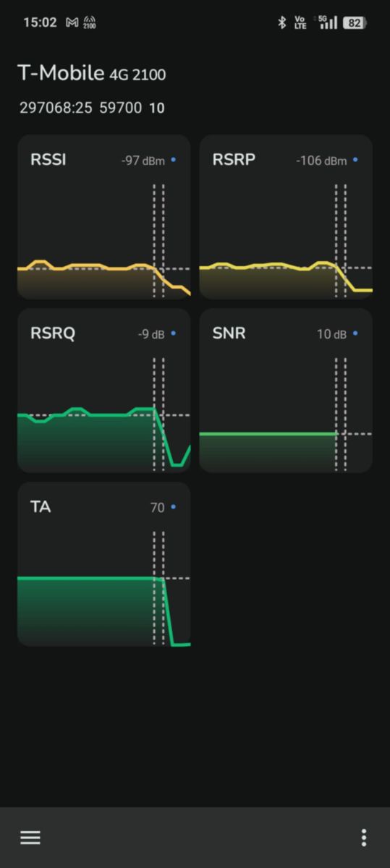Select the dashed time marker in RSSI graph

coord(158,240)
